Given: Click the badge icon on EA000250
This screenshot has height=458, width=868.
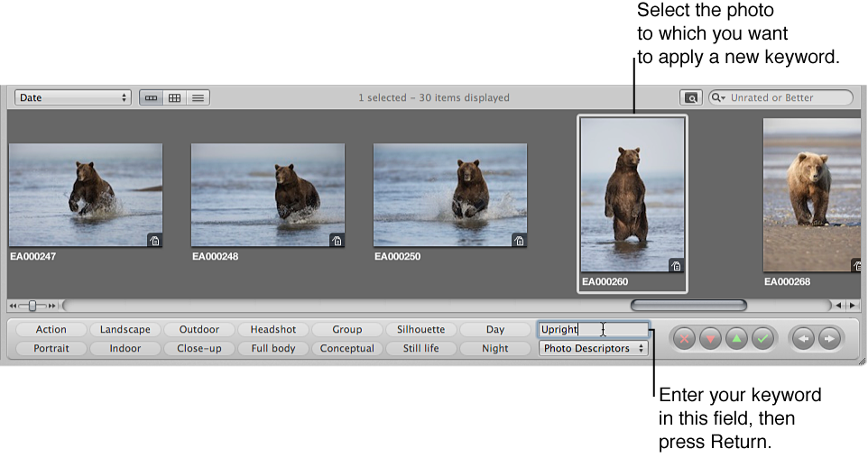Looking at the screenshot, I should (x=519, y=240).
